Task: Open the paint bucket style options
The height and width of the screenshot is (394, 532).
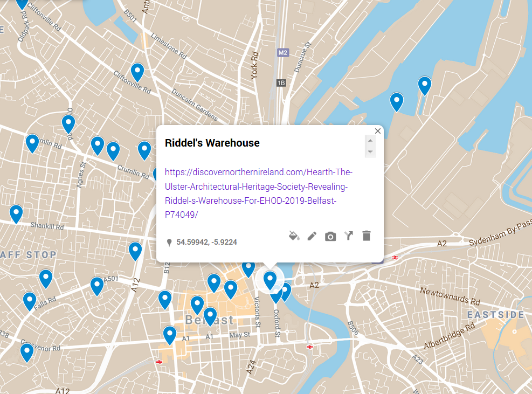Action: tap(294, 236)
